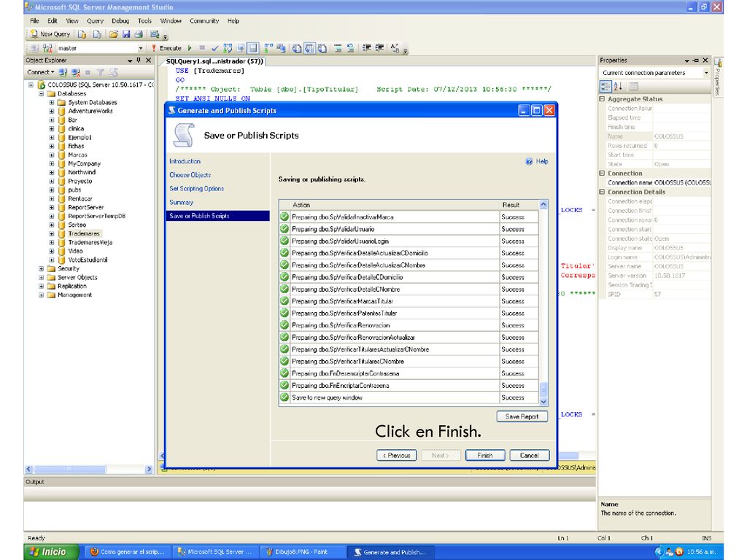Screen dimensions: 747x560
Task: Expand the Trademares database node
Action: (52, 234)
